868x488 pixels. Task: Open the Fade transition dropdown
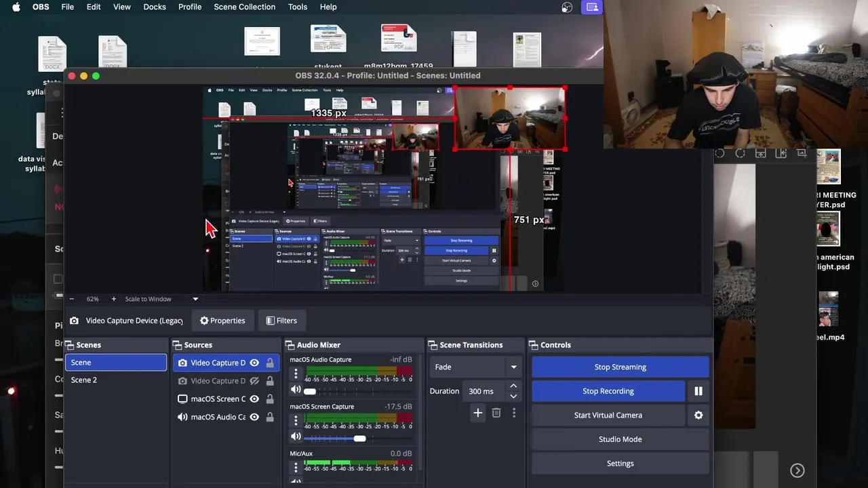pyautogui.click(x=475, y=367)
